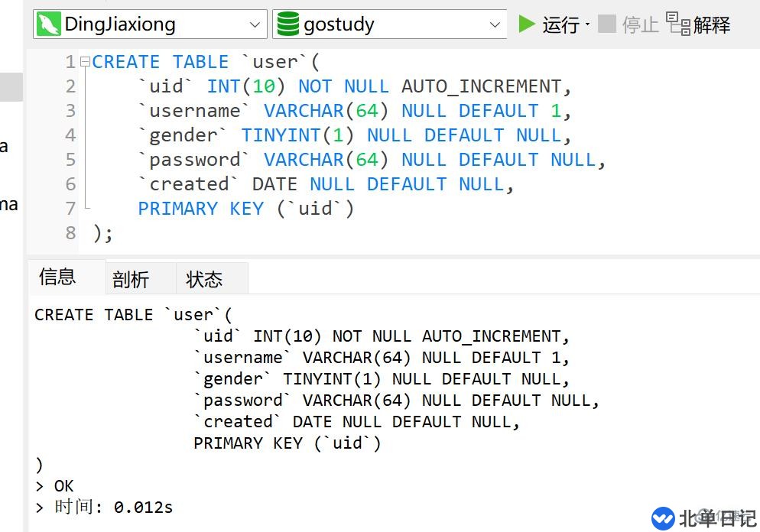The height and width of the screenshot is (532, 760).
Task: Click the 北单日记 watermark logo
Action: (663, 518)
